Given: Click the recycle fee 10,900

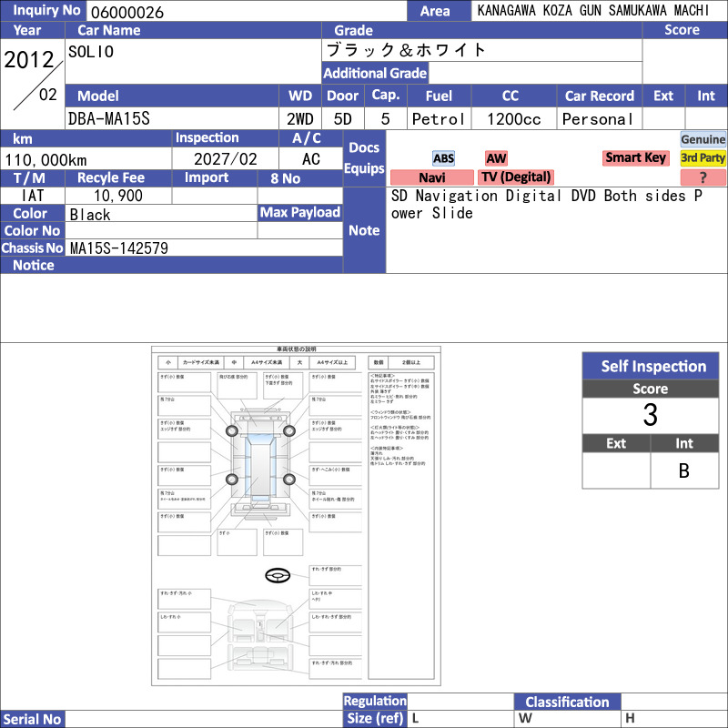Looking at the screenshot, I should (118, 196).
